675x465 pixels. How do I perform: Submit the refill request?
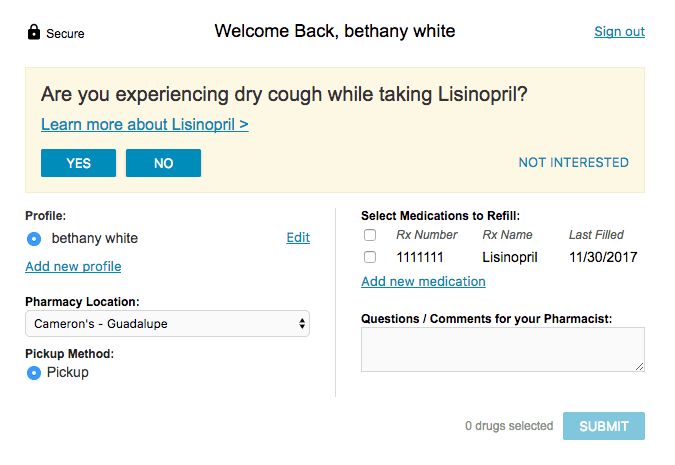click(604, 426)
